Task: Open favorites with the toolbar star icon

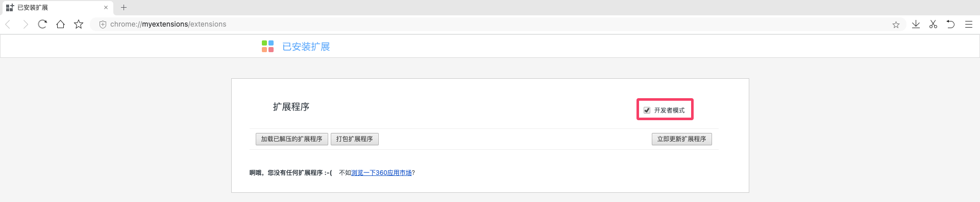Action: (x=78, y=24)
